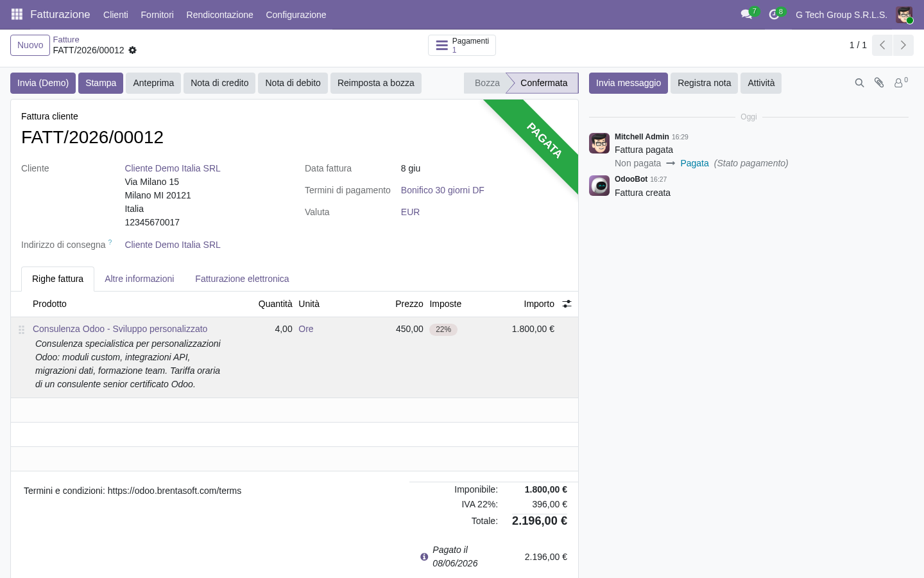
Task: Open the Fornitori menu
Action: click(x=157, y=15)
